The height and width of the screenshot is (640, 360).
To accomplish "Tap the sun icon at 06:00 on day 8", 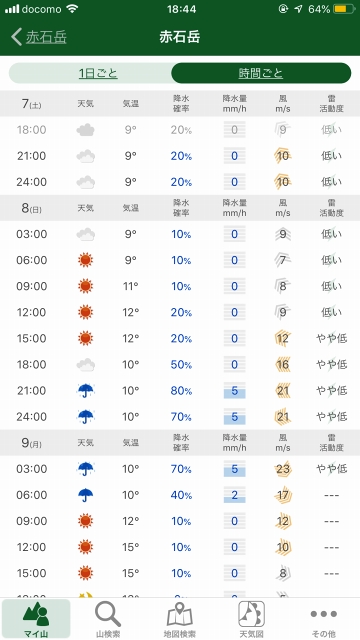I will tap(86, 260).
